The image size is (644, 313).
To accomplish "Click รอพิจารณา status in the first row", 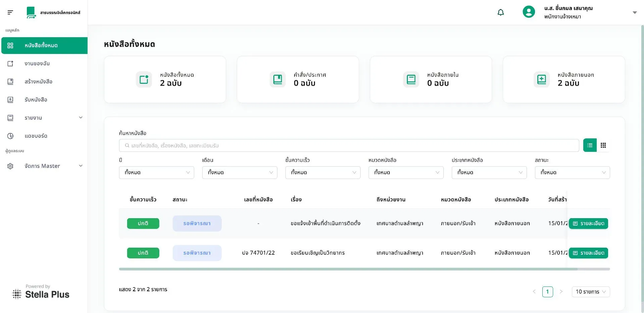I will point(197,224).
